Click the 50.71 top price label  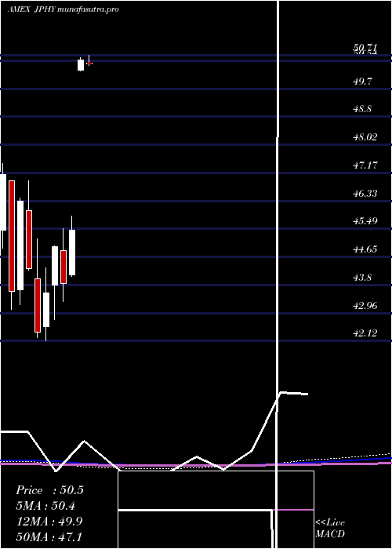pyautogui.click(x=365, y=48)
